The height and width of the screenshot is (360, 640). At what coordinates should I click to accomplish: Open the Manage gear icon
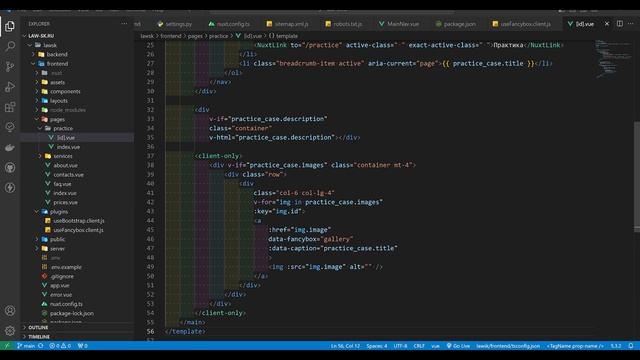click(10, 331)
